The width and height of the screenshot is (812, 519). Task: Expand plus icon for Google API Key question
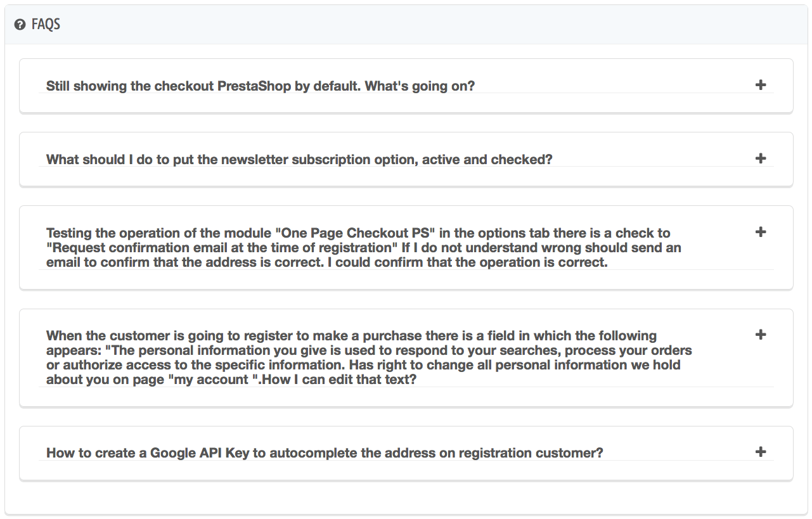(761, 452)
